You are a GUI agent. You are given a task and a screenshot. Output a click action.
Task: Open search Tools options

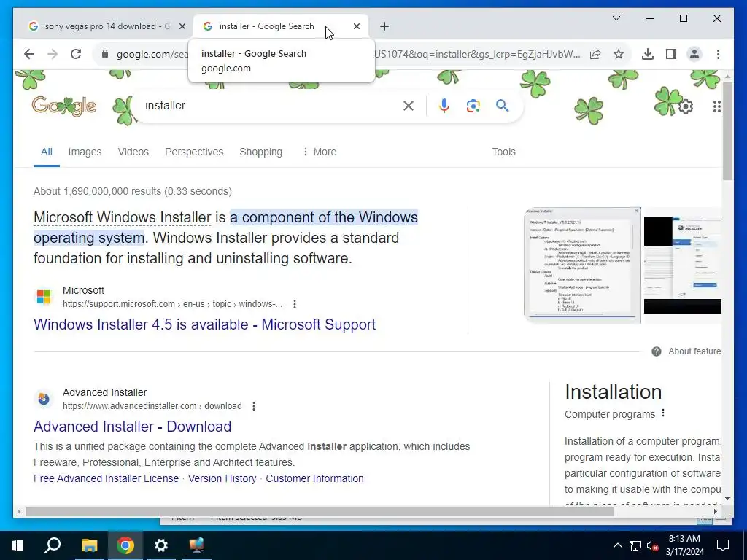[503, 152]
